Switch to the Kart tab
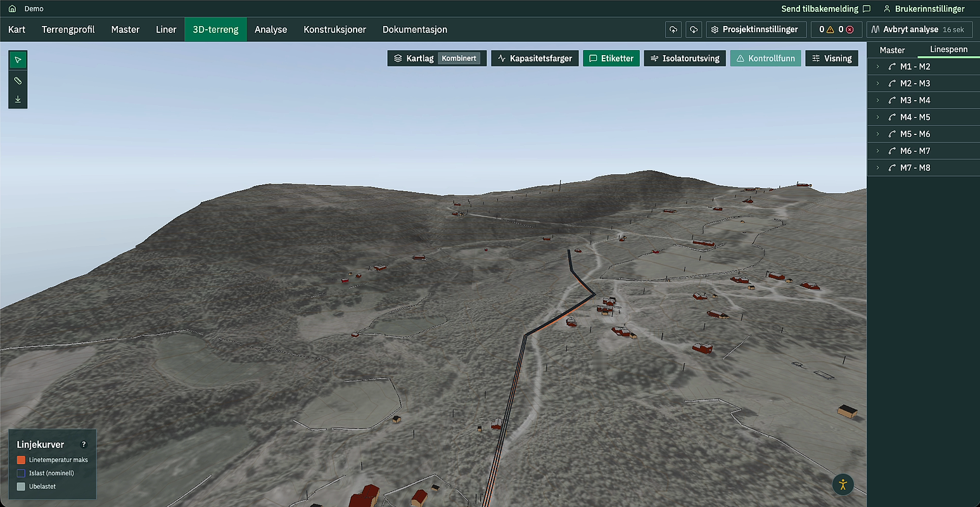Viewport: 980px width, 507px height. 17,29
